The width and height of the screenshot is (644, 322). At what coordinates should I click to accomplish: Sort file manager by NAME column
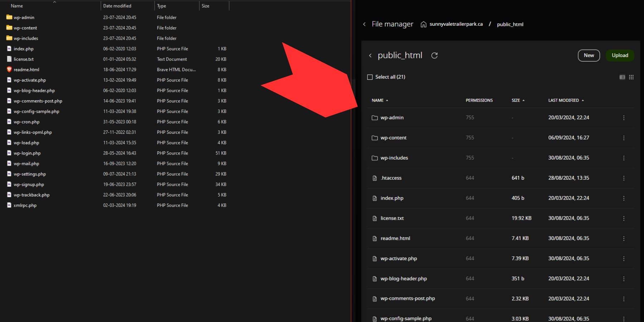[x=380, y=101]
